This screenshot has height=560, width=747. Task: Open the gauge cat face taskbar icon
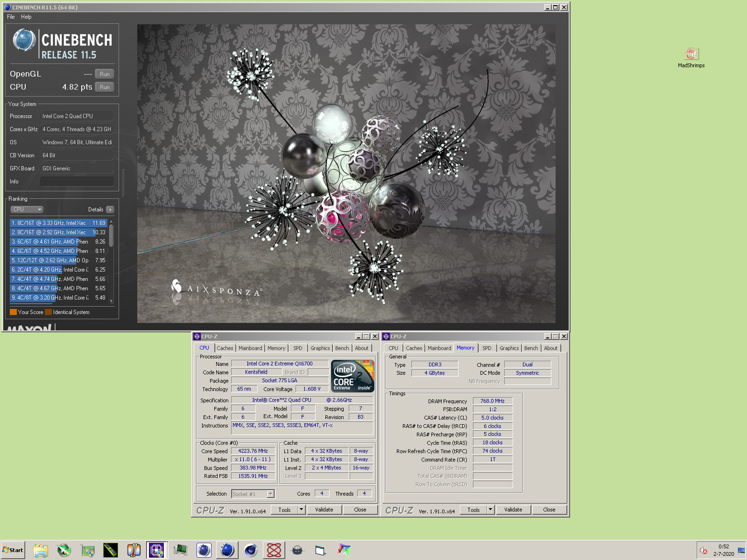pos(297,550)
